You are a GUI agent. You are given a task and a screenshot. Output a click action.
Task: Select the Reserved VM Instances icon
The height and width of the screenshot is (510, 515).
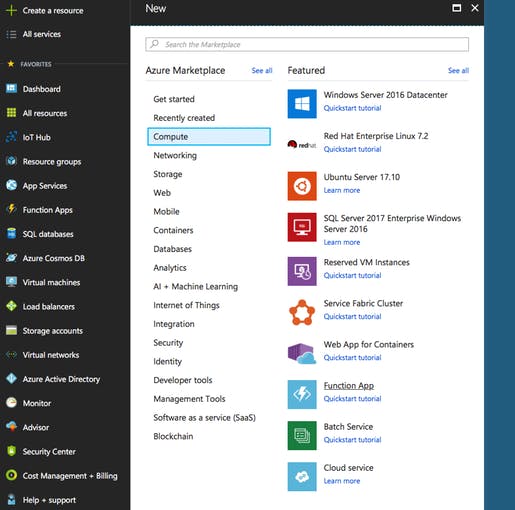[302, 271]
